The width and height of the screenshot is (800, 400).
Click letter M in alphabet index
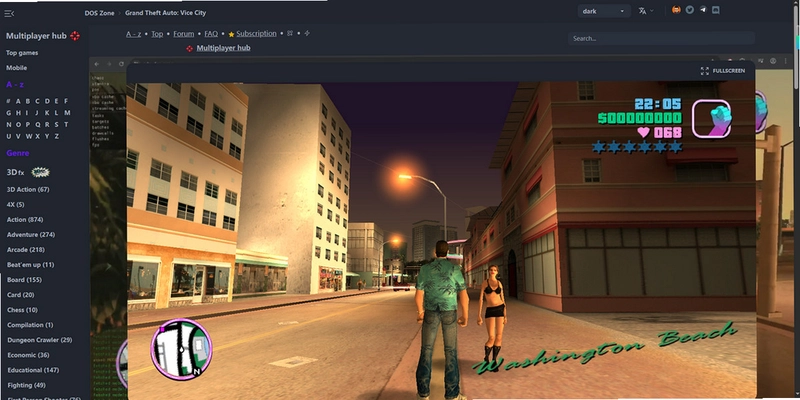[67, 113]
